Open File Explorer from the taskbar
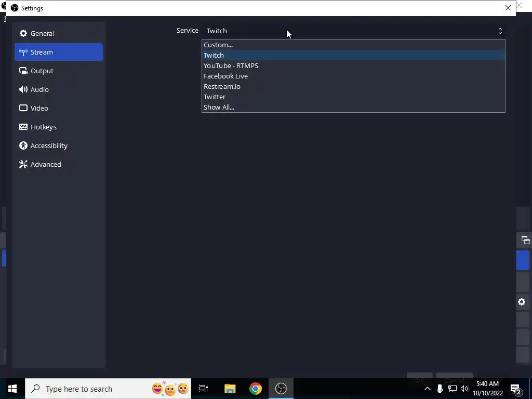The height and width of the screenshot is (399, 532). point(230,389)
